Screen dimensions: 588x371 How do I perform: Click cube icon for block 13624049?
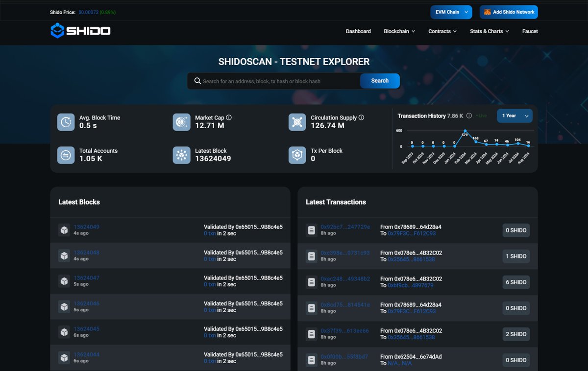click(64, 230)
